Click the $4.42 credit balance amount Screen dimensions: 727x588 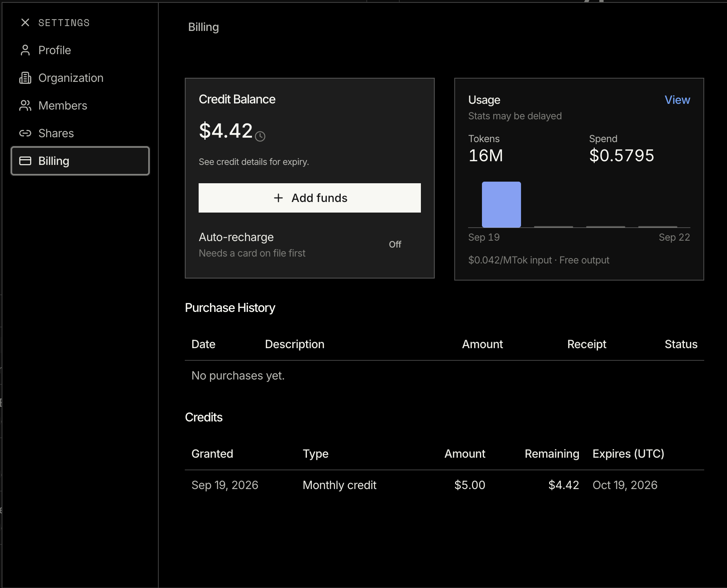pos(226,131)
